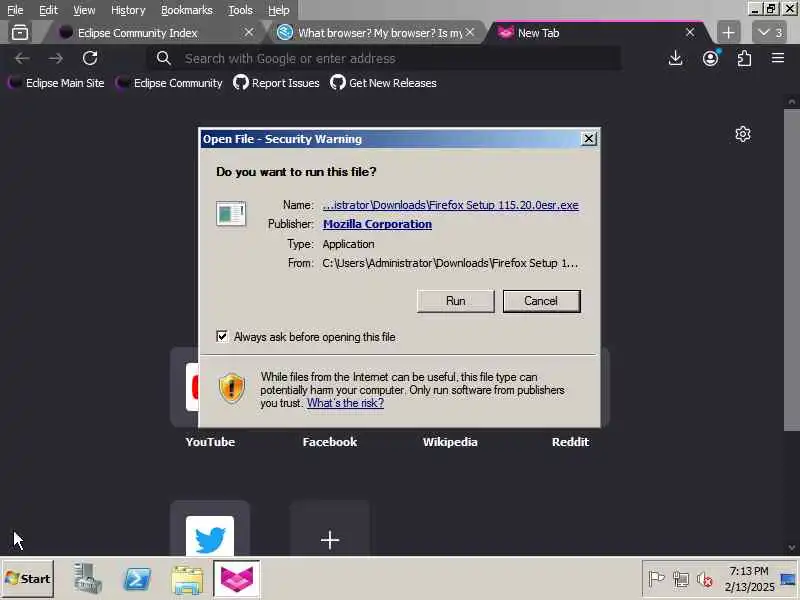
Task: Open the account profile icon
Action: coord(711,58)
